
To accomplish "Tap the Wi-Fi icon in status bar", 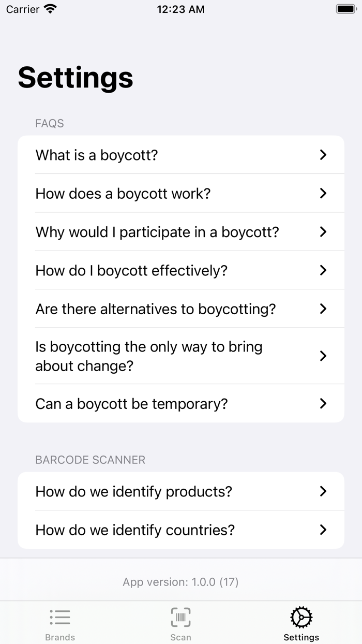I will [50, 8].
